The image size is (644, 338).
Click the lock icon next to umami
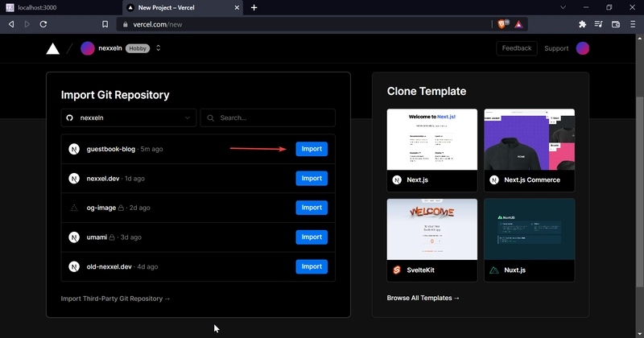[x=112, y=237]
